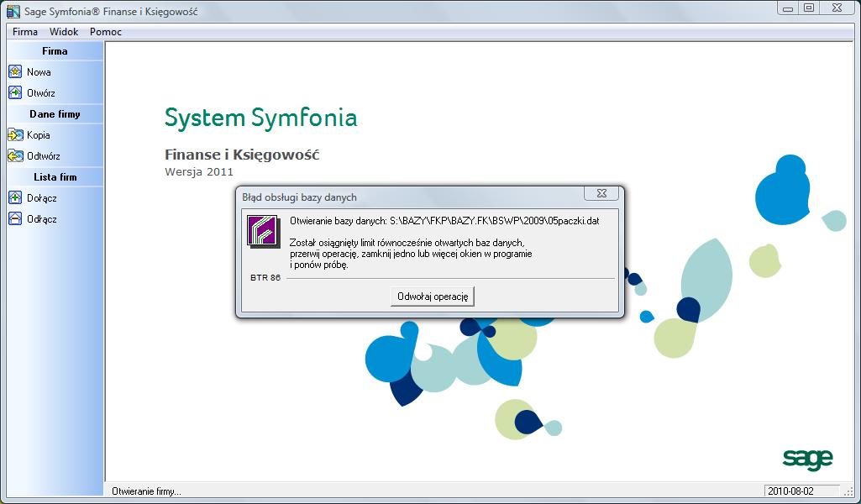Collapse the Firma sidebar section header

click(x=55, y=51)
